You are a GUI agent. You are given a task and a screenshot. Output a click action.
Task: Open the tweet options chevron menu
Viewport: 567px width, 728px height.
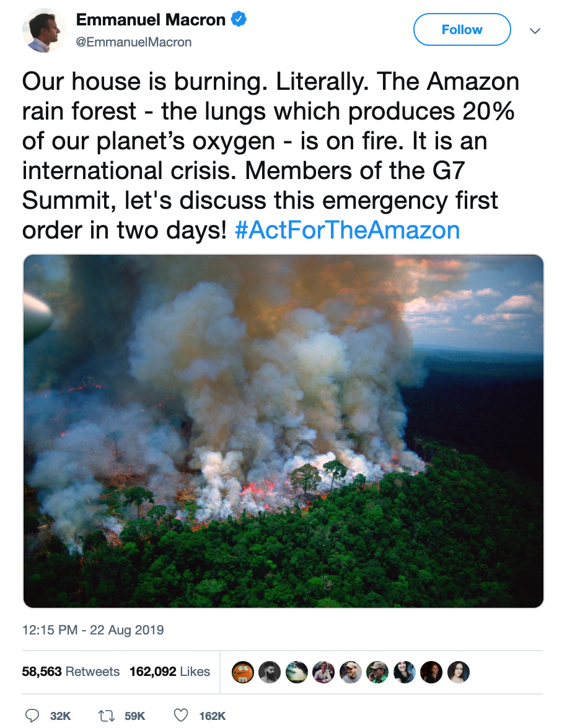(x=535, y=30)
